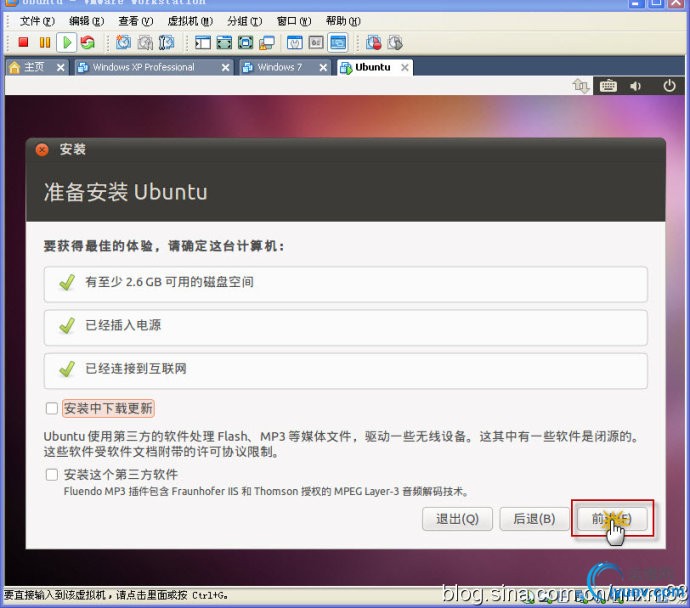Image resolution: width=690 pixels, height=608 pixels.
Task: Open the 编辑(E) menu
Action: tap(87, 21)
